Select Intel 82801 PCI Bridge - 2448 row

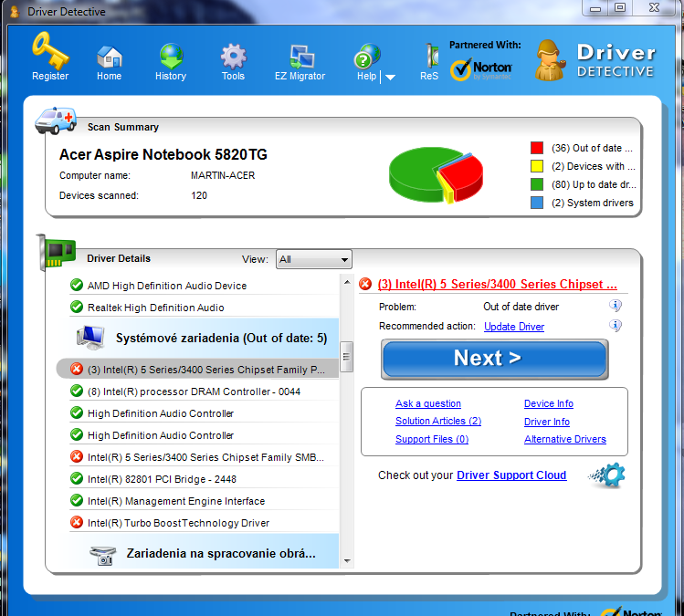pos(204,479)
